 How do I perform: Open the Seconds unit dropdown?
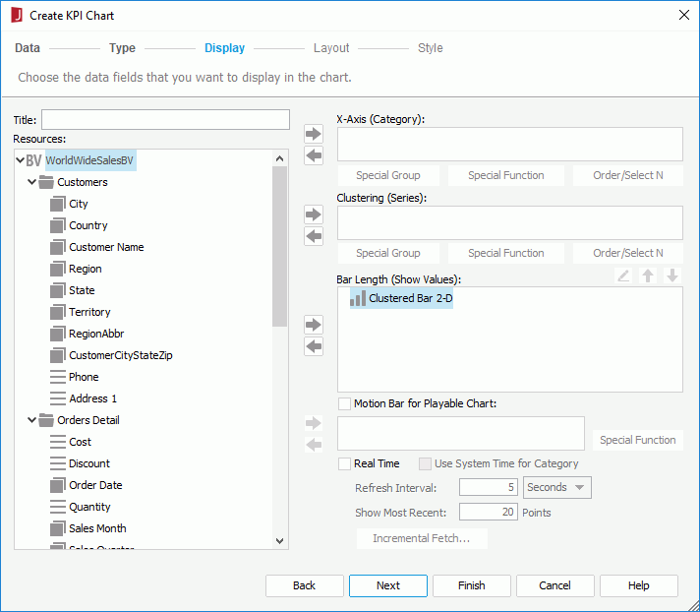coord(557,487)
